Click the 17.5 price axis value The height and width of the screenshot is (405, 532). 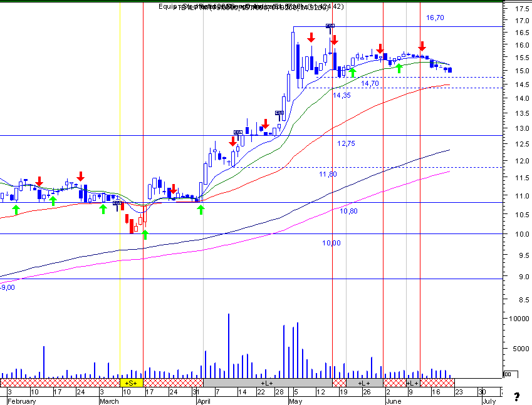pos(522,9)
